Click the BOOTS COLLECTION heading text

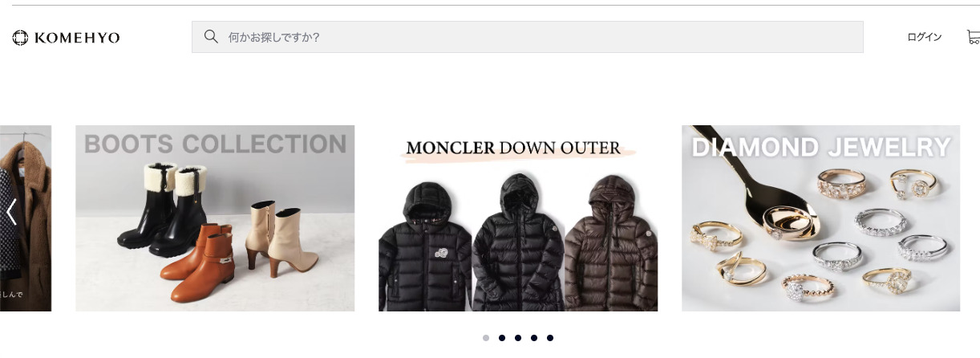215,144
